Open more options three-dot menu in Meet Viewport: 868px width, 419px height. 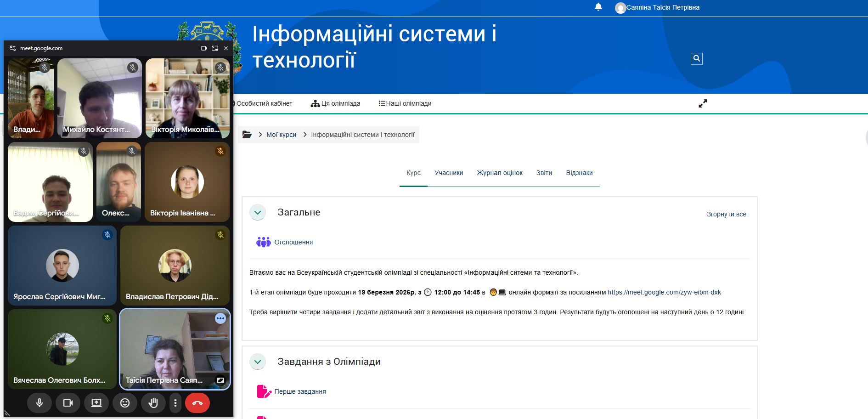175,403
